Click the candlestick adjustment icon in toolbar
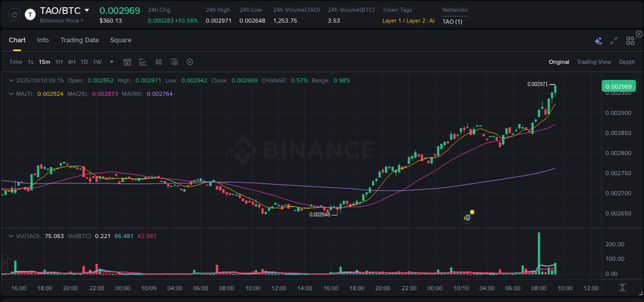Image resolution: width=644 pixels, height=302 pixels. tap(158, 62)
